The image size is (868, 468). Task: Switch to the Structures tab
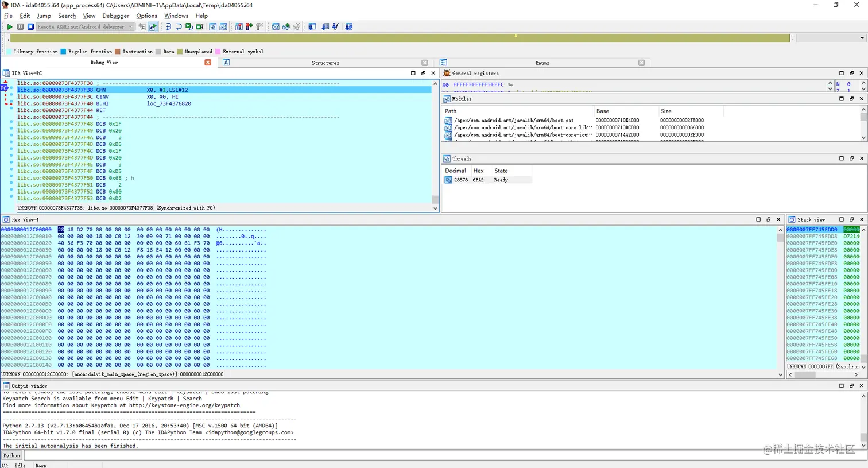coord(325,63)
